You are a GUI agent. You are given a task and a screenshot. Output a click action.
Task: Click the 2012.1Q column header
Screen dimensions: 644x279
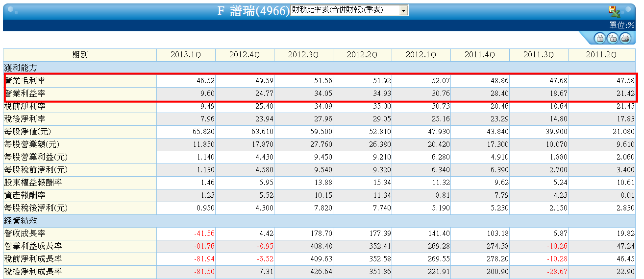pos(421,55)
